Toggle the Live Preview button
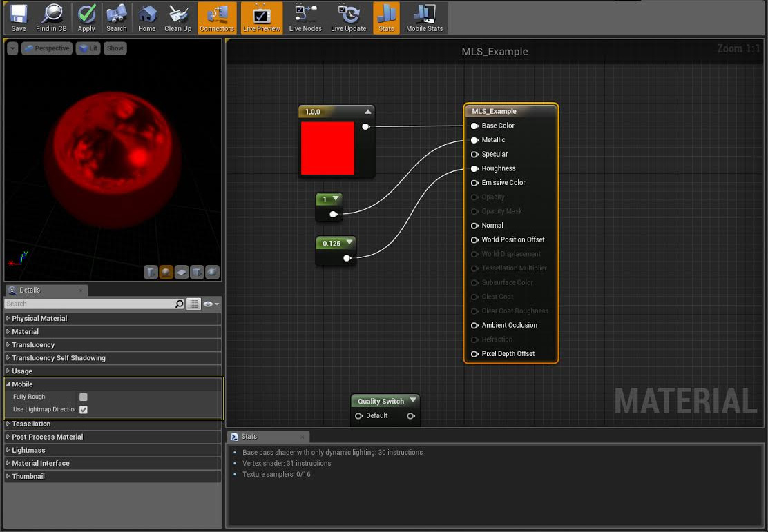 point(262,18)
